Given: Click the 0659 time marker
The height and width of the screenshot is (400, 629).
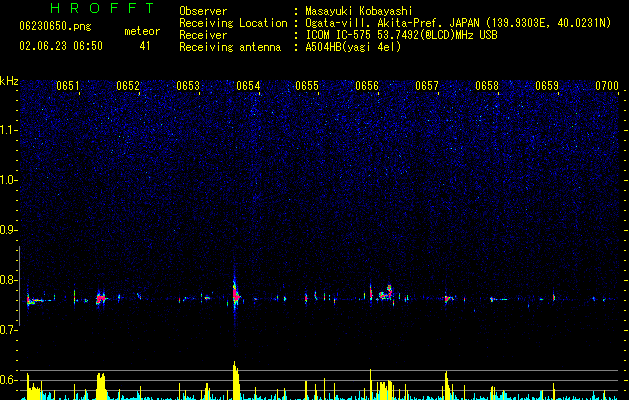Looking at the screenshot, I should point(547,86).
